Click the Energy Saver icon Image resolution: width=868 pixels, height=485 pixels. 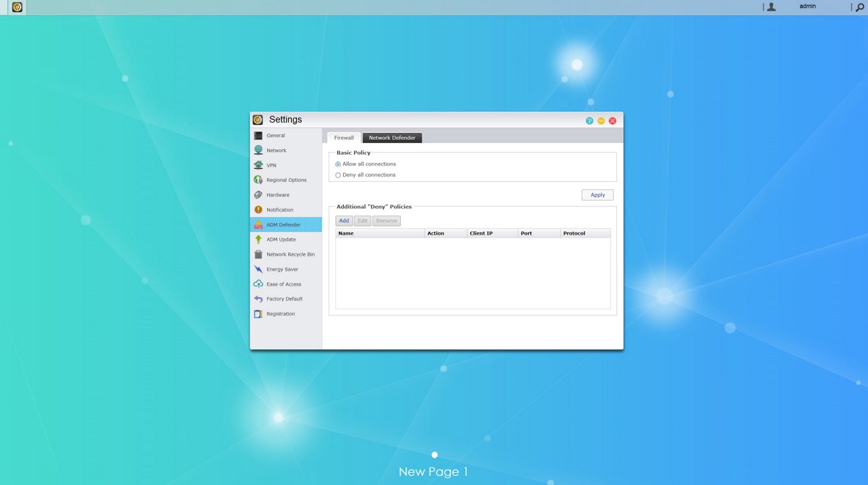(x=258, y=269)
